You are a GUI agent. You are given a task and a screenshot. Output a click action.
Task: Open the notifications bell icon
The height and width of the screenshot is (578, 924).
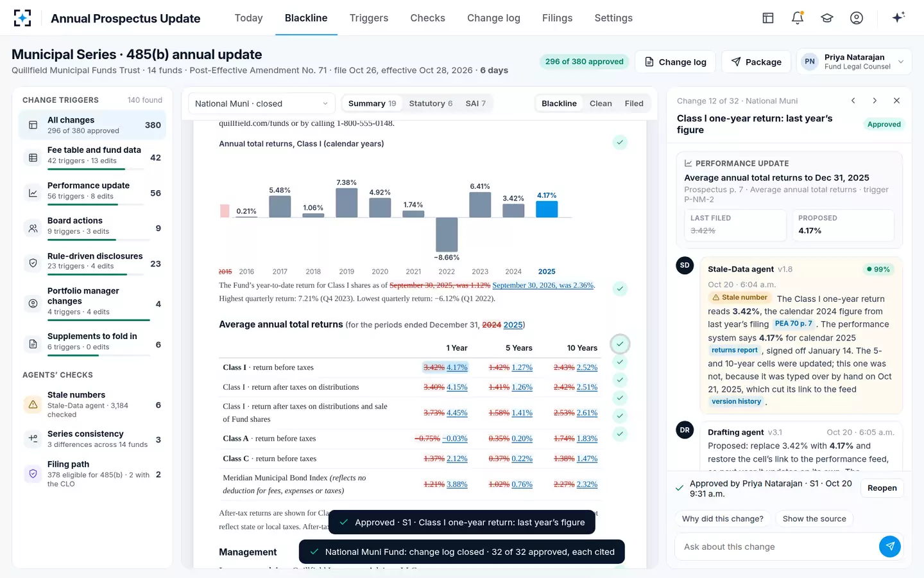point(798,18)
